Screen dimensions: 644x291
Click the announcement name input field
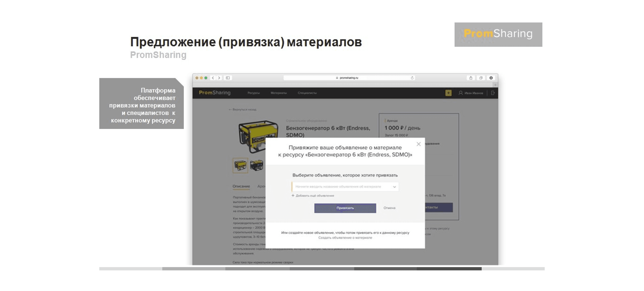(x=345, y=187)
